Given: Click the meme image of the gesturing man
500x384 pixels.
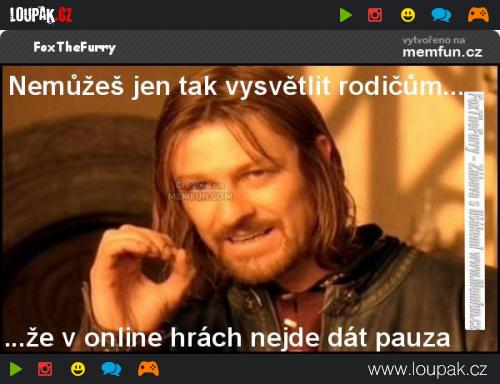Looking at the screenshot, I should [250, 209].
